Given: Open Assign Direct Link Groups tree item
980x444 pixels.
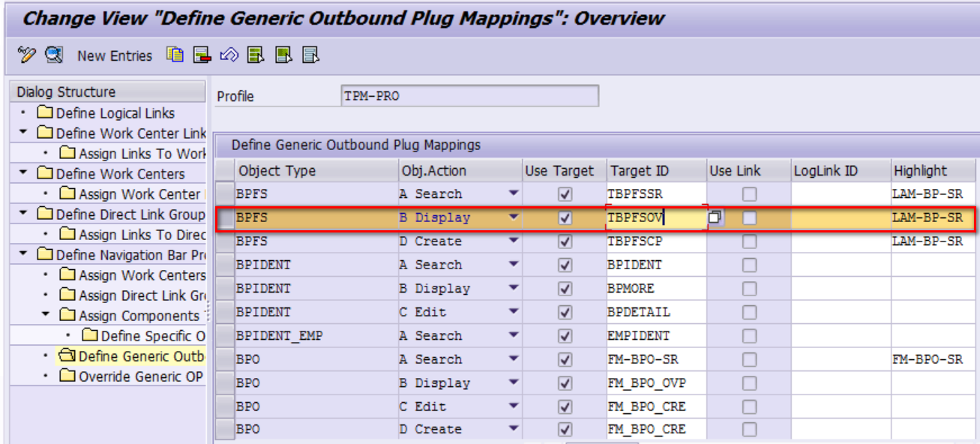Looking at the screenshot, I should [142, 295].
